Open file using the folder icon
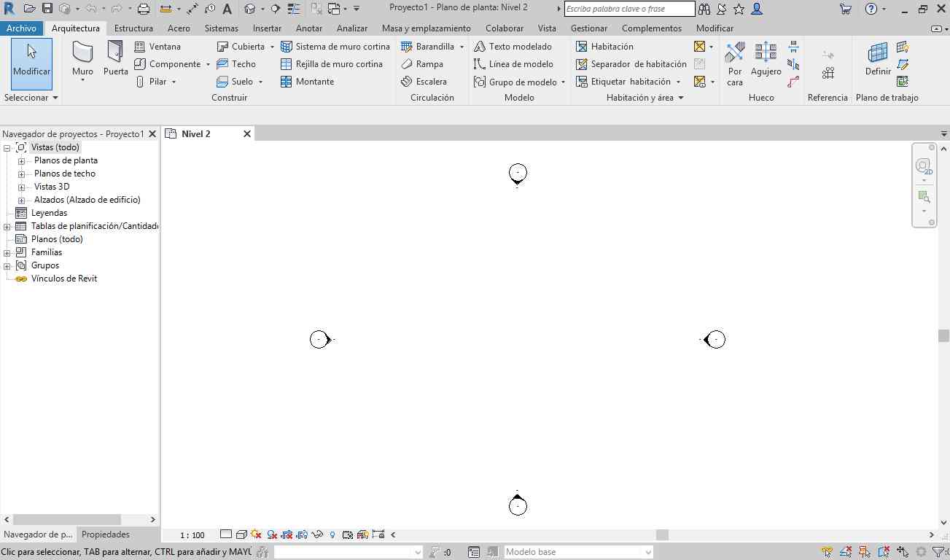 pyautogui.click(x=29, y=9)
